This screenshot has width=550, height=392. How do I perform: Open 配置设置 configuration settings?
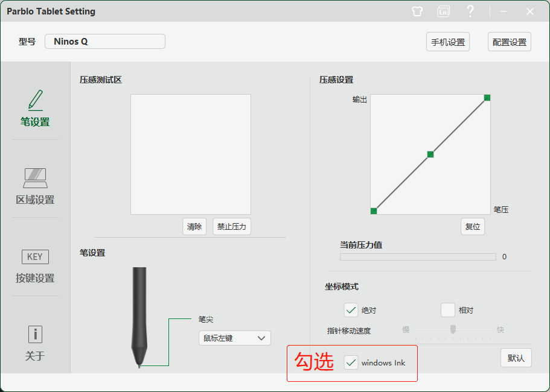(510, 42)
